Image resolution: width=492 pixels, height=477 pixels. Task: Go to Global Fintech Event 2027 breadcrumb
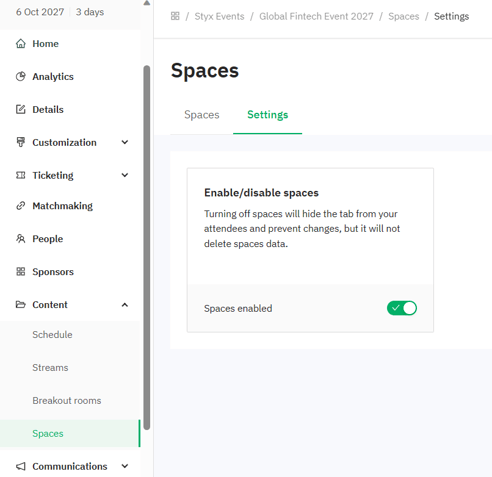click(316, 16)
